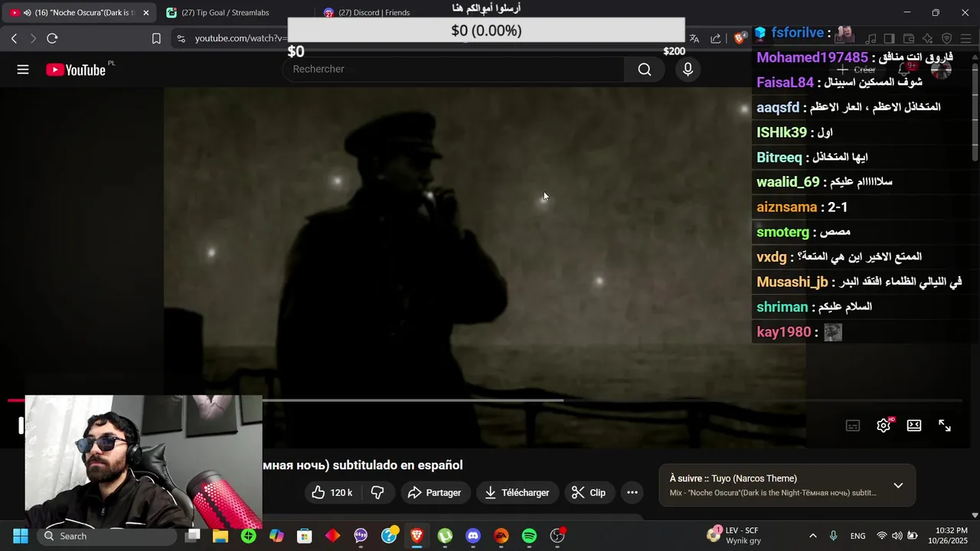Click the Créer create button
The image size is (980, 551).
pos(856,70)
